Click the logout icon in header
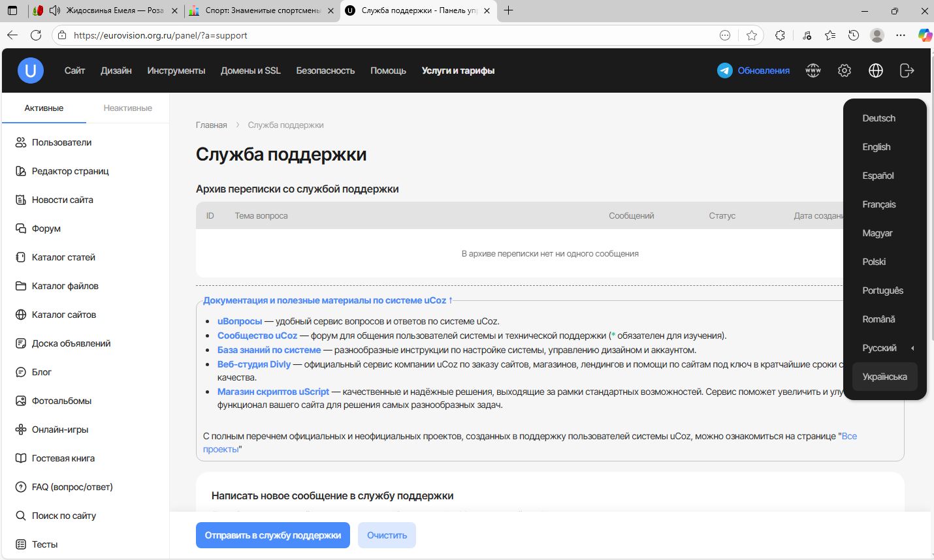Image resolution: width=934 pixels, height=560 pixels. click(907, 70)
